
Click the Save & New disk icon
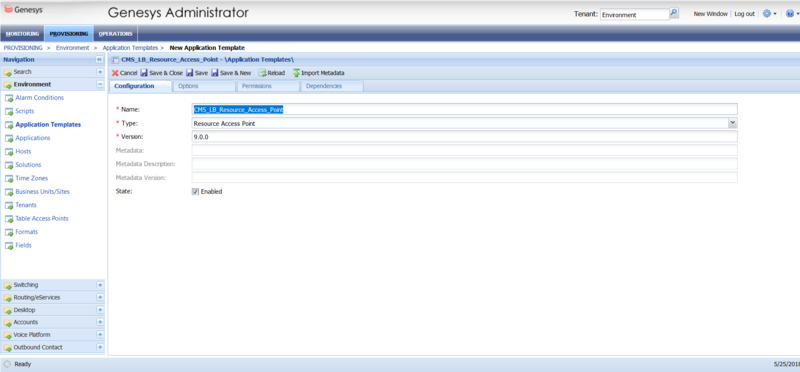pyautogui.click(x=215, y=73)
